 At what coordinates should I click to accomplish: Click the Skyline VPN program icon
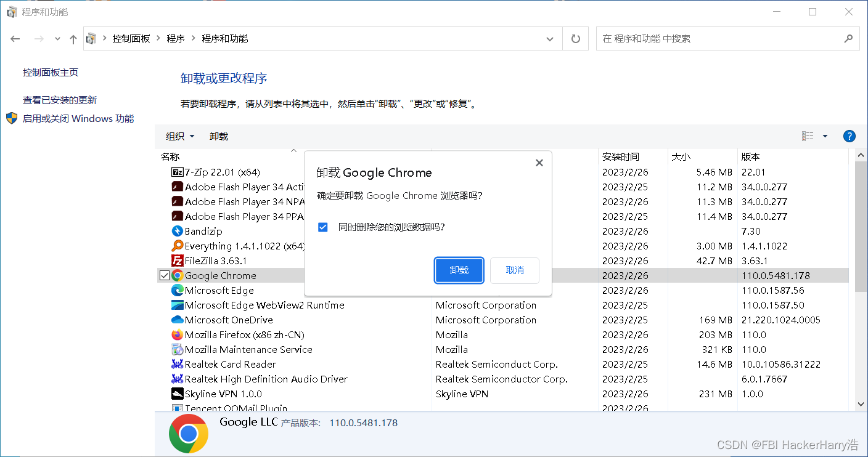[177, 394]
